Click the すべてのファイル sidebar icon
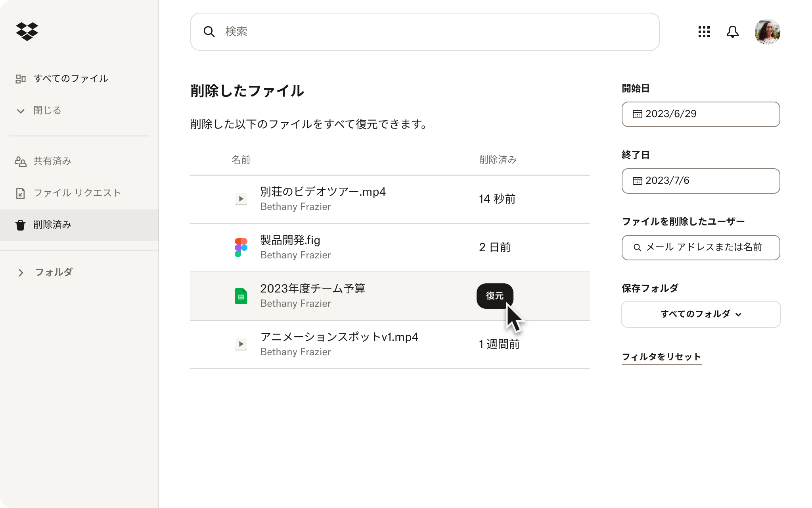This screenshot has height=508, width=812. click(21, 79)
